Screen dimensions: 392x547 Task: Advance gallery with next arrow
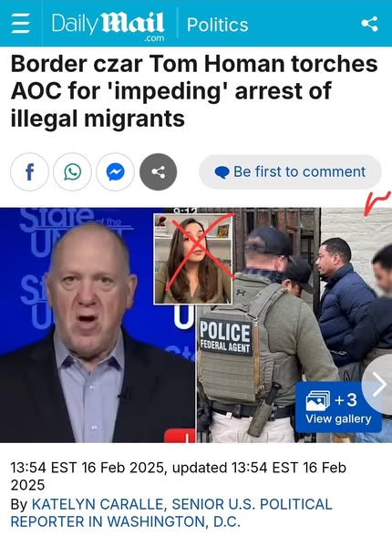pyautogui.click(x=378, y=385)
